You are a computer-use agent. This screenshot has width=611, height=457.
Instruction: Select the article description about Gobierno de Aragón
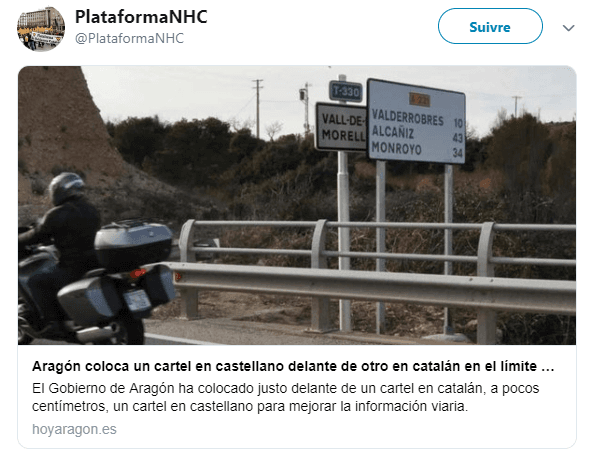click(x=285, y=397)
